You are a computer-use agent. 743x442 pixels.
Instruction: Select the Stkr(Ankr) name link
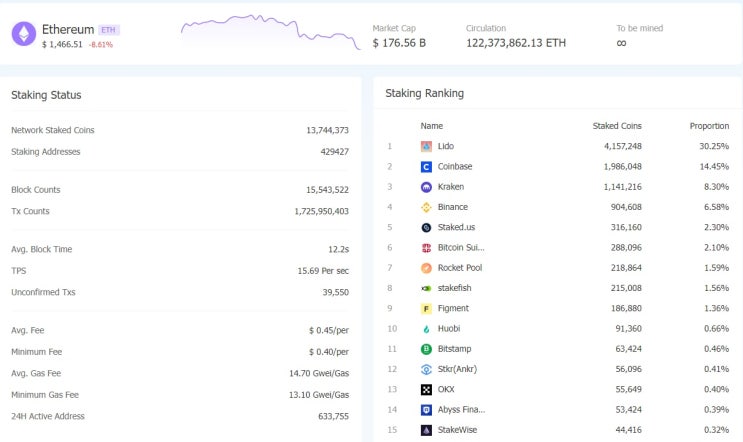coord(457,369)
